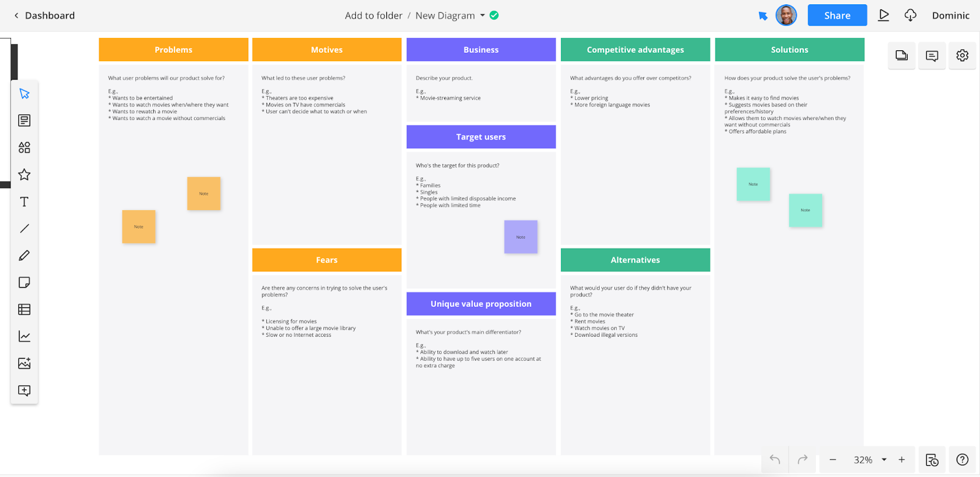Open the zoom level dropdown arrow
The width and height of the screenshot is (980, 477).
tap(884, 460)
